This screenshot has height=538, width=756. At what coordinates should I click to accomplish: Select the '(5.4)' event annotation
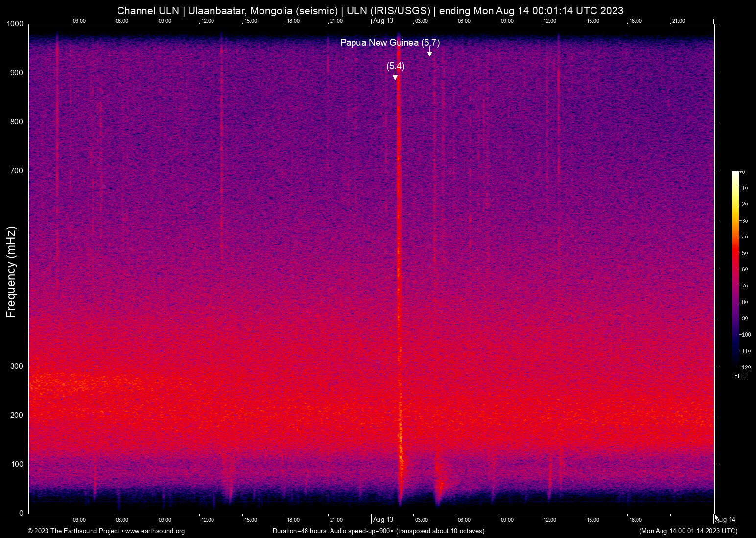click(x=396, y=66)
